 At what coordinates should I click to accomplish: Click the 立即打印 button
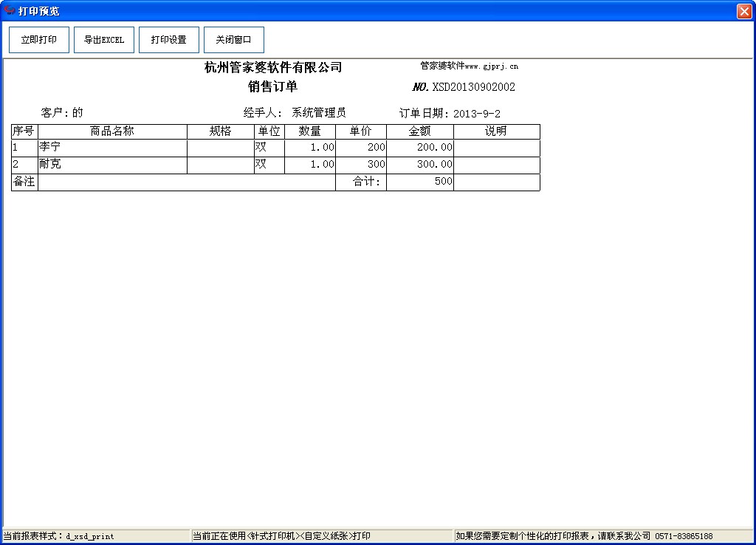point(38,40)
